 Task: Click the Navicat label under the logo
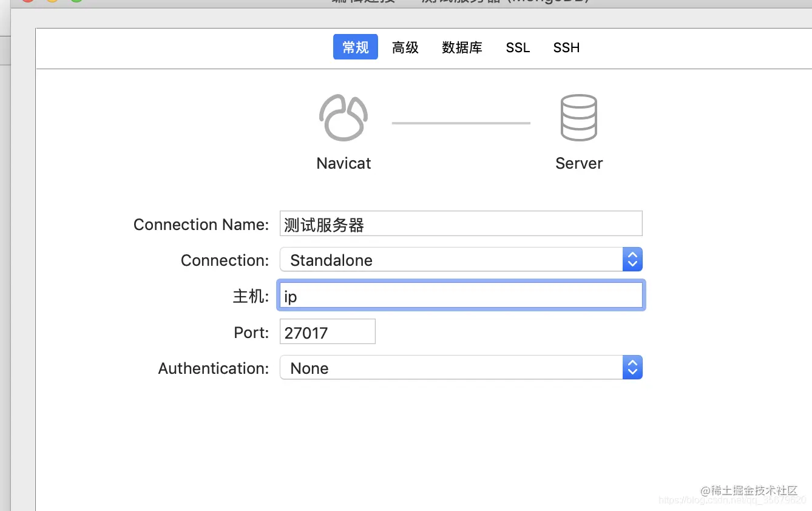pyautogui.click(x=343, y=163)
